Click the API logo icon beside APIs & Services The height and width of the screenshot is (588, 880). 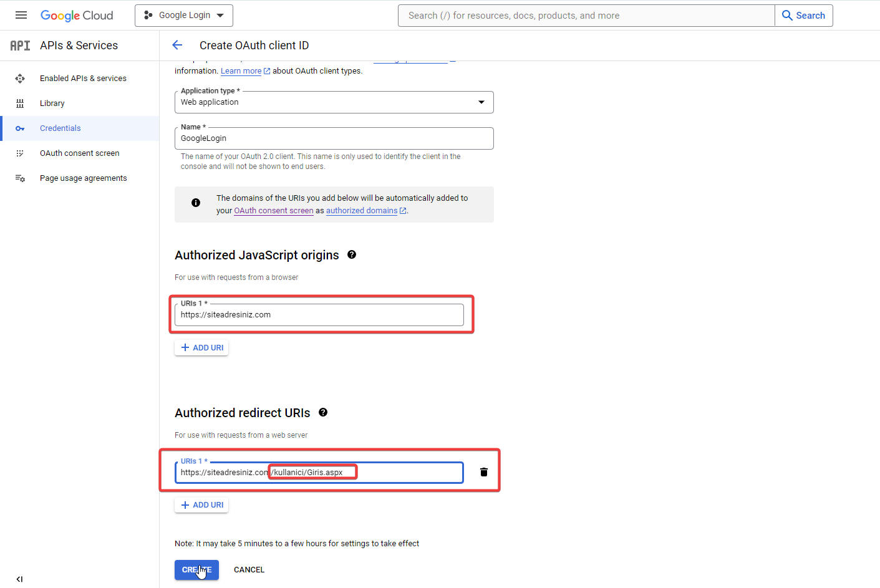(20, 46)
